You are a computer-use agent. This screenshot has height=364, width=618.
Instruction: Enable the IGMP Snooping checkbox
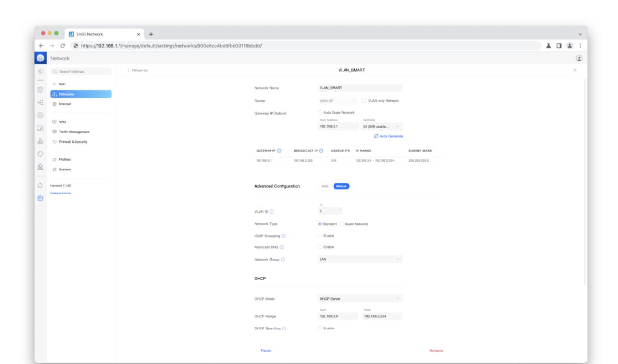[x=320, y=236]
